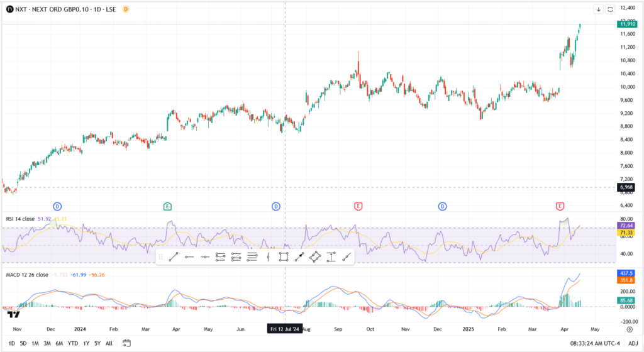Click the orange D data indicator badge
This screenshot has width=644, height=352.
(126, 9)
